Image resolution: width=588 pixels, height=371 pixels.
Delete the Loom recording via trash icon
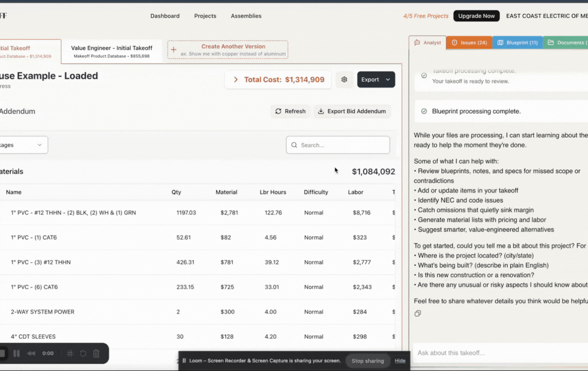pyautogui.click(x=96, y=353)
